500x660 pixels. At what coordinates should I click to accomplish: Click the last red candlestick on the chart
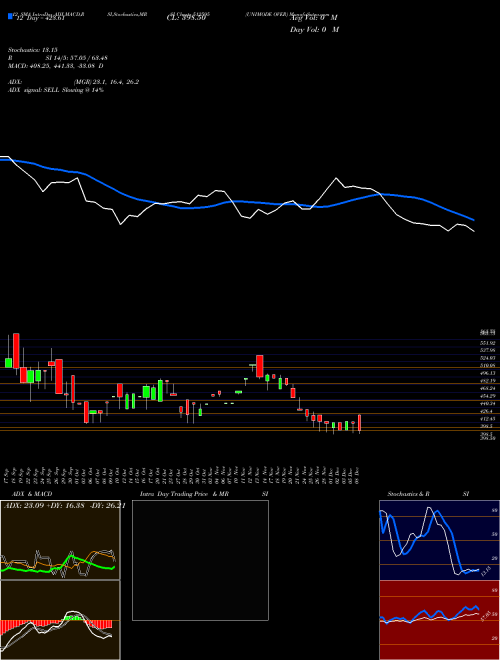pos(359,423)
